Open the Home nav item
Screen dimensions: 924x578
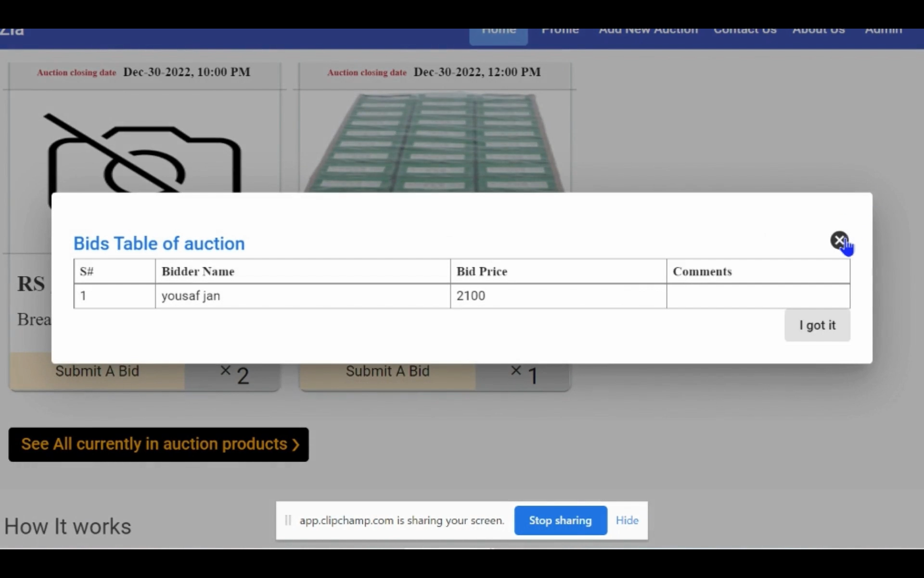point(498,33)
